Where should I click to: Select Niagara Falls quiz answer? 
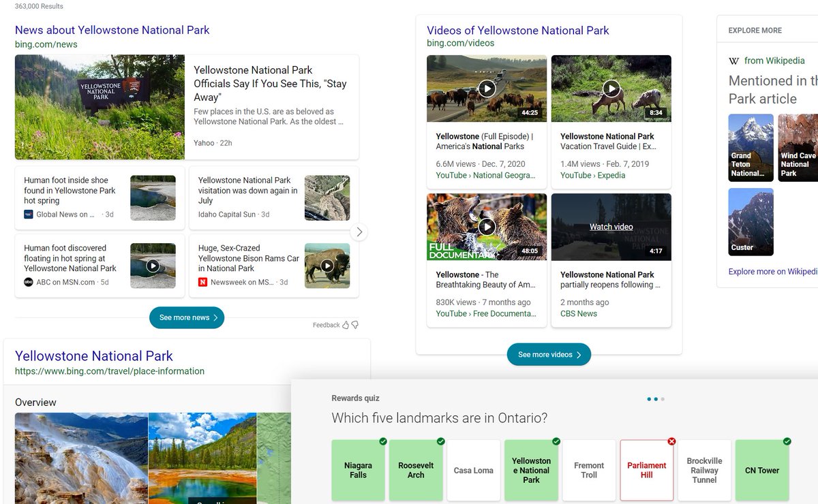click(358, 470)
